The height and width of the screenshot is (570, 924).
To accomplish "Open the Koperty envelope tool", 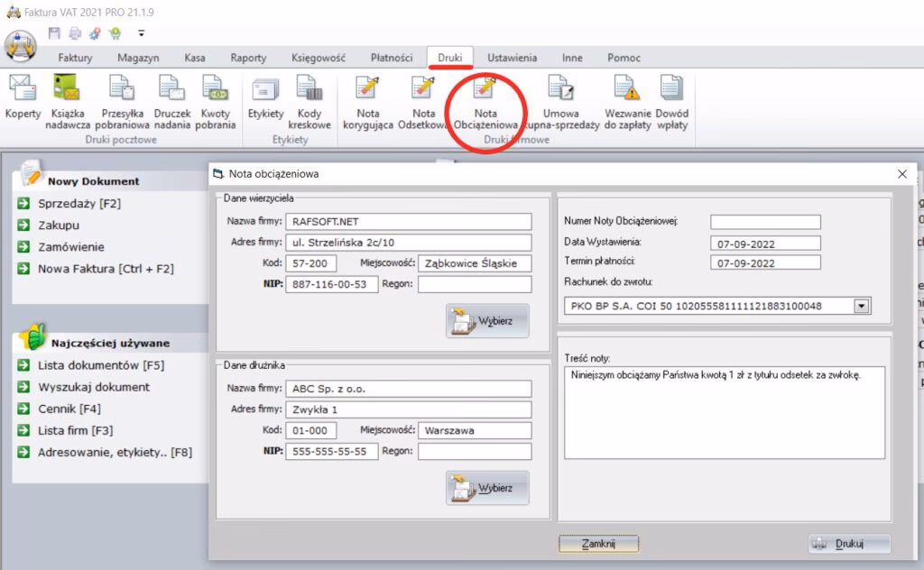I will click(x=23, y=98).
